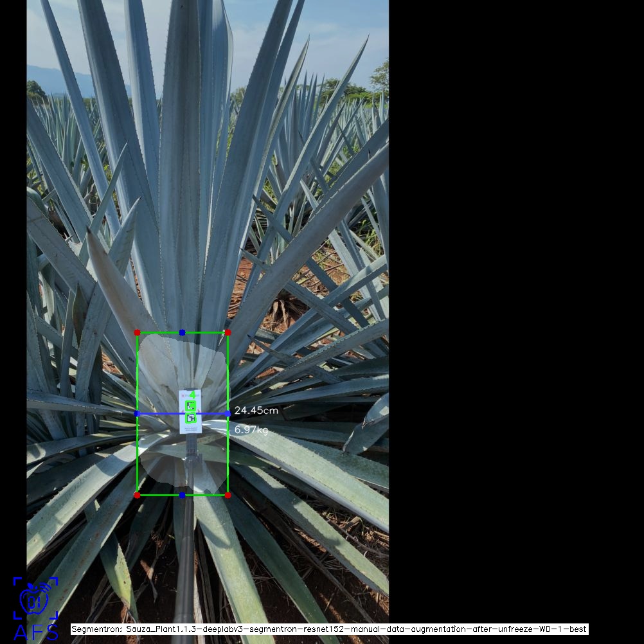
Task: Click the blue AFS text under the logo
Action: pyautogui.click(x=36, y=632)
